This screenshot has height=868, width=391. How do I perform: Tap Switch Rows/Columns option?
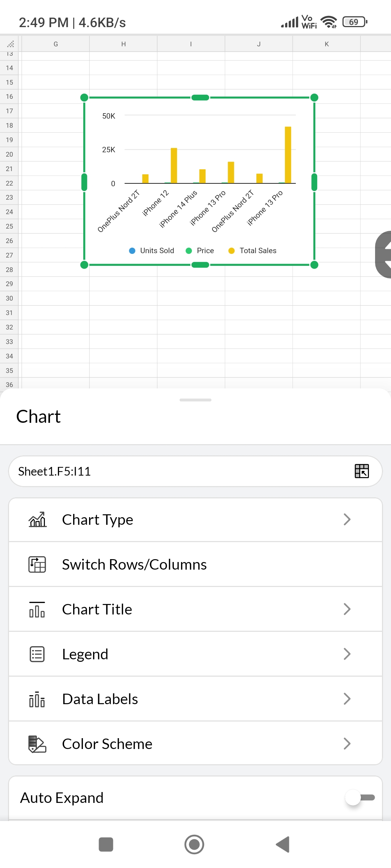click(195, 564)
